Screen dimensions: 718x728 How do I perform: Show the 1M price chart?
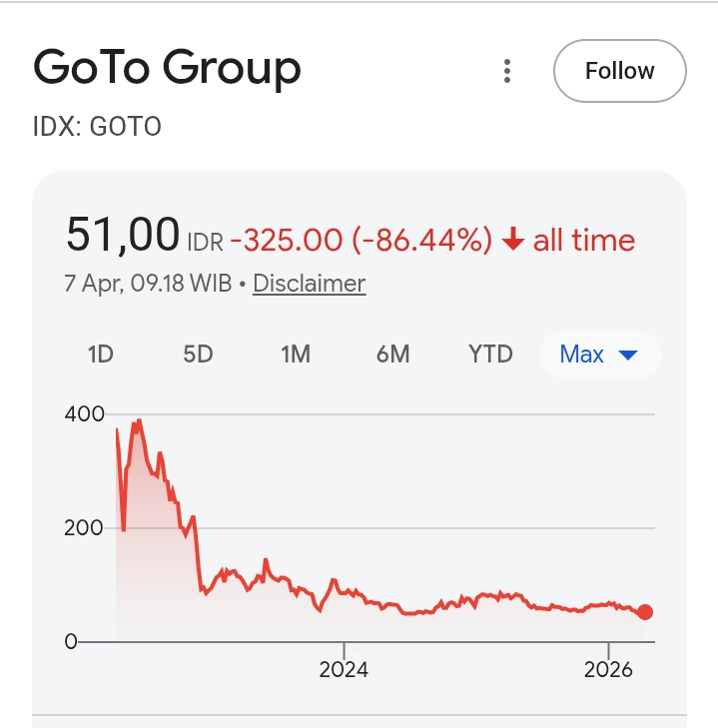click(x=296, y=354)
